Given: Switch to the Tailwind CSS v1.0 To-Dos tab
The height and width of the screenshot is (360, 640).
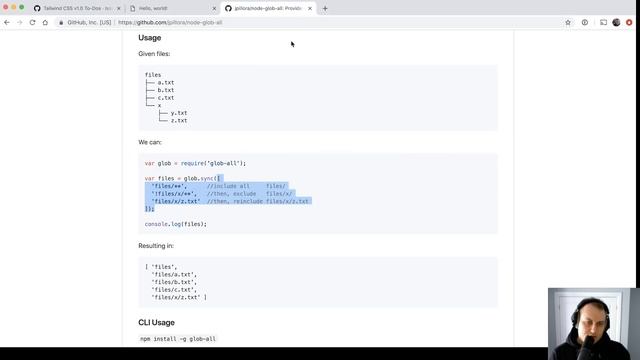Looking at the screenshot, I should pos(77,8).
